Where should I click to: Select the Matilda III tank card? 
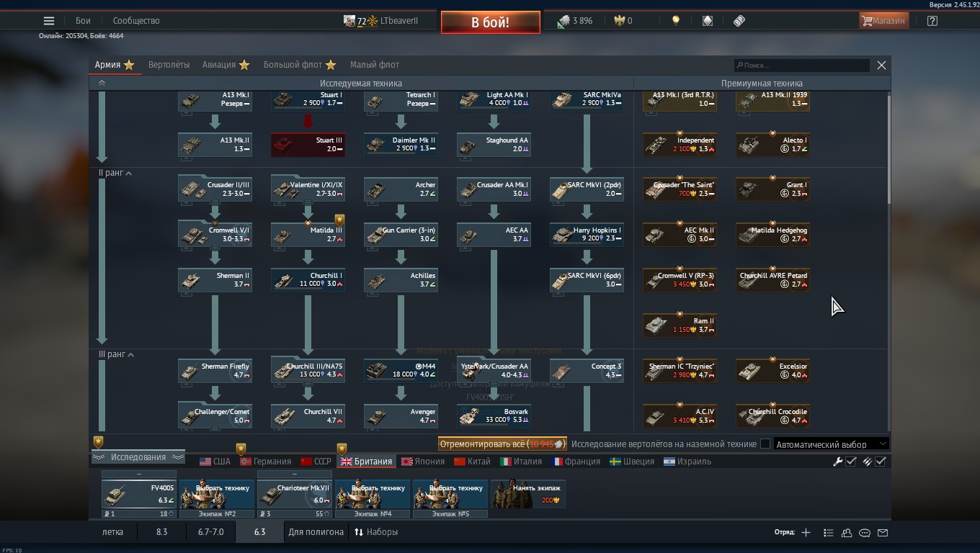(308, 235)
